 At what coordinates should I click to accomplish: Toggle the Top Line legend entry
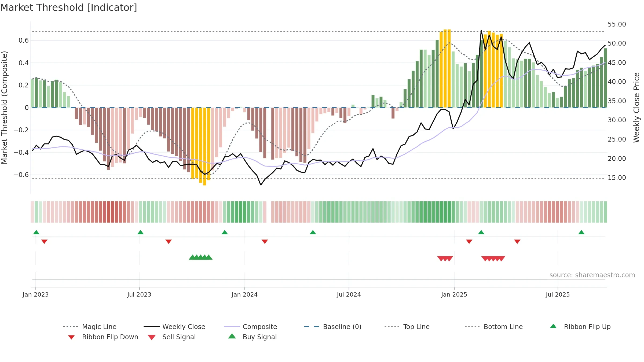[407, 327]
